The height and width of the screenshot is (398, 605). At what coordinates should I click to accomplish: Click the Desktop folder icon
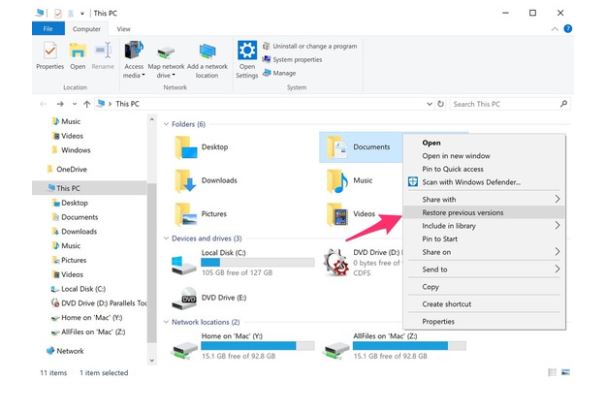186,147
